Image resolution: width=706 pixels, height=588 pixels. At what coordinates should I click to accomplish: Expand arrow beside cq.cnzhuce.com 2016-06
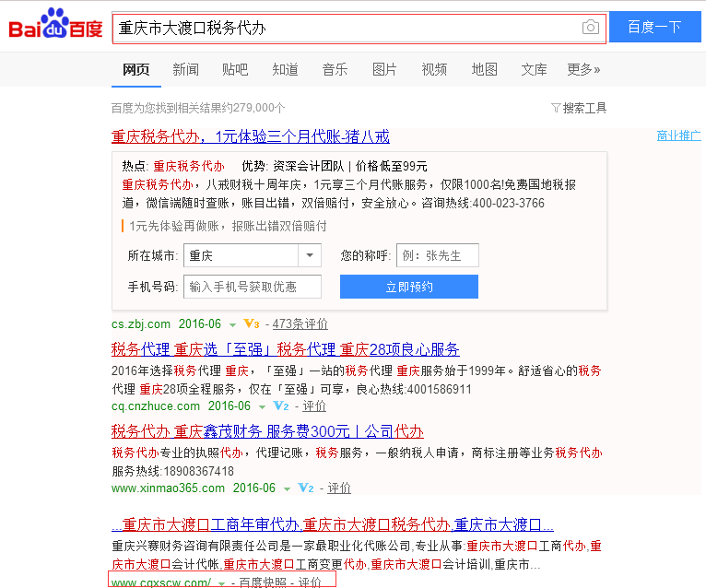(x=263, y=406)
